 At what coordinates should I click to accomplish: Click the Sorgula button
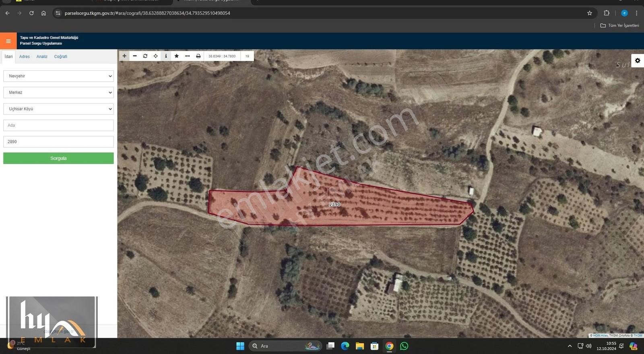[58, 158]
